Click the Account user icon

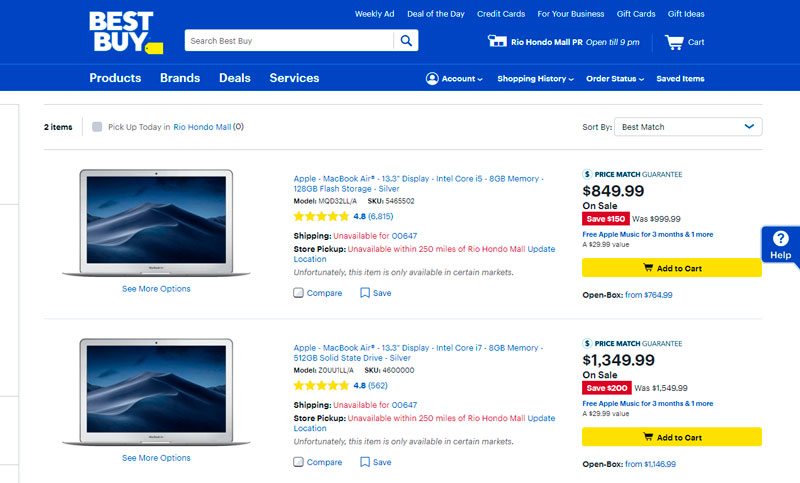(432, 79)
